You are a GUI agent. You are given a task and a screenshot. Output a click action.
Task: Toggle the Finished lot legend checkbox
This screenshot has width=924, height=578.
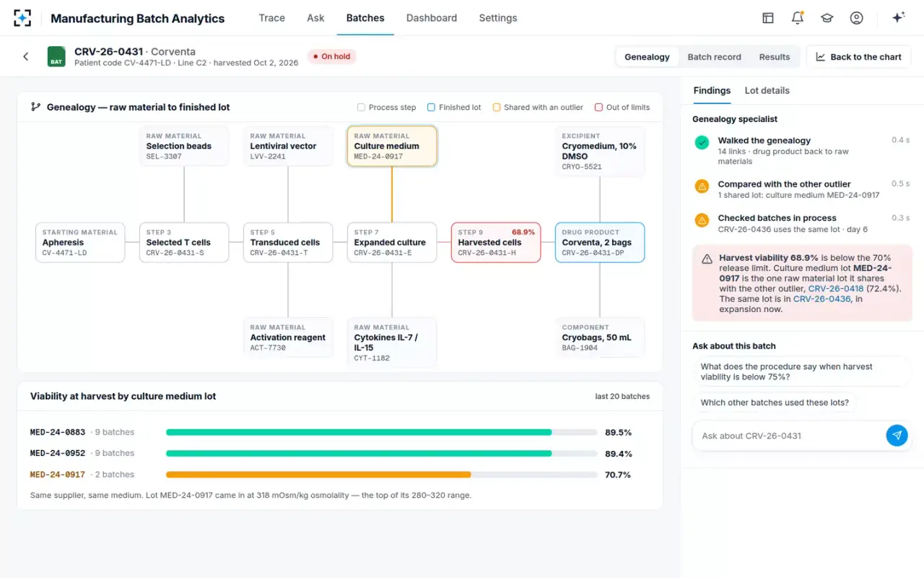(x=431, y=108)
